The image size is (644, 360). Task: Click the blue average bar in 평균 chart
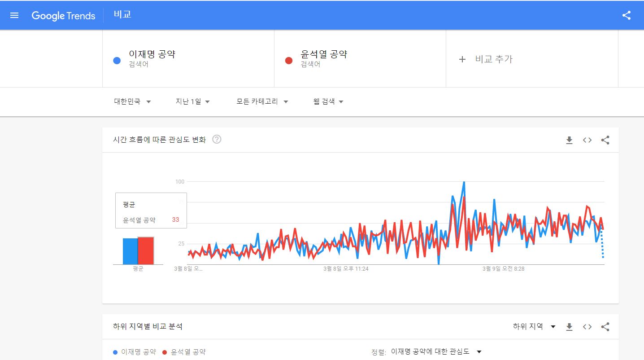click(x=130, y=251)
